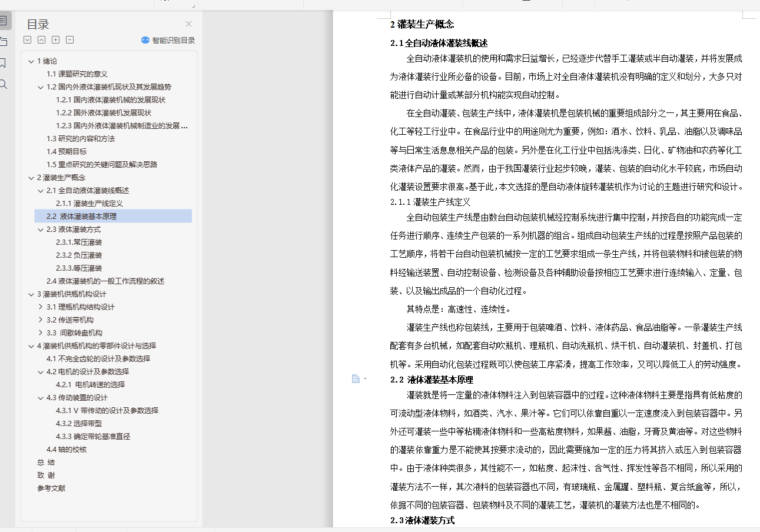
Task: Click the boxed down-chevron outline button
Action: click(x=27, y=40)
